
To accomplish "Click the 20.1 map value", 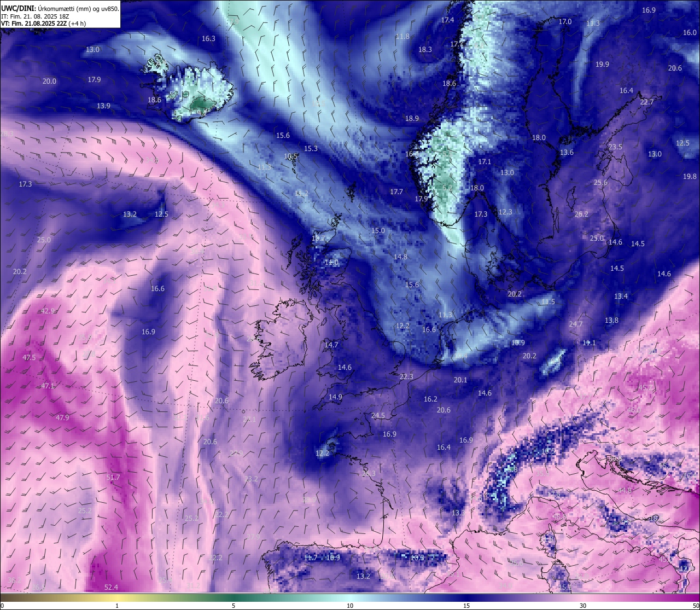I will [x=460, y=380].
